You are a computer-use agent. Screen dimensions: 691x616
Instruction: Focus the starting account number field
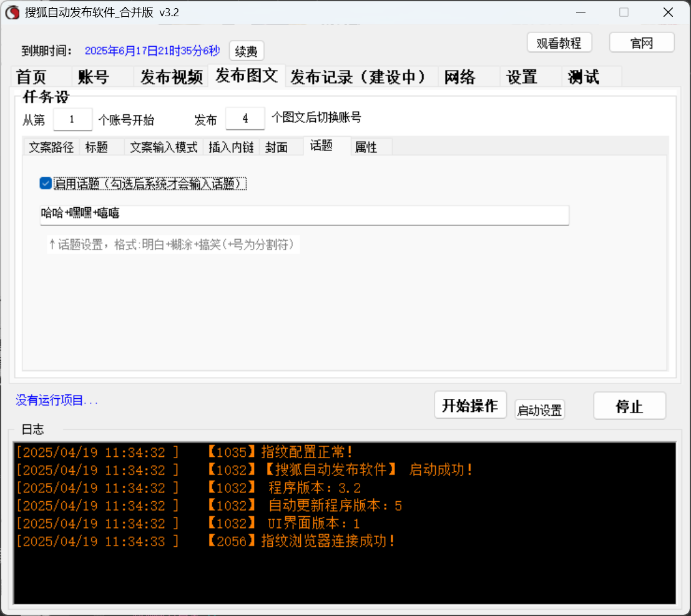(72, 119)
